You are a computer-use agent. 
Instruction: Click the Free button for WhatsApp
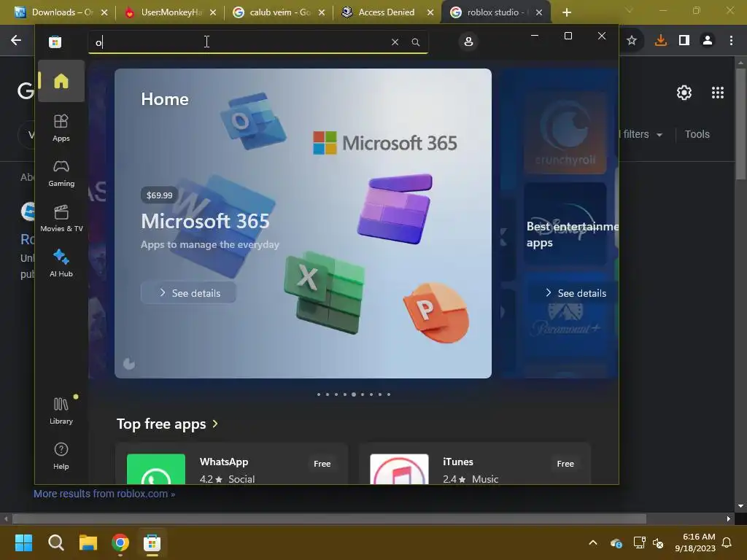(x=322, y=463)
